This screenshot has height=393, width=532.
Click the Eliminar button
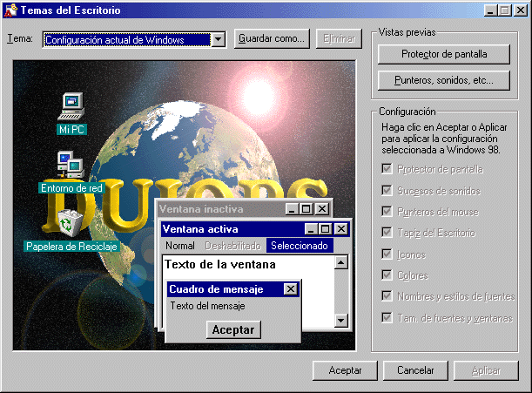pos(339,38)
